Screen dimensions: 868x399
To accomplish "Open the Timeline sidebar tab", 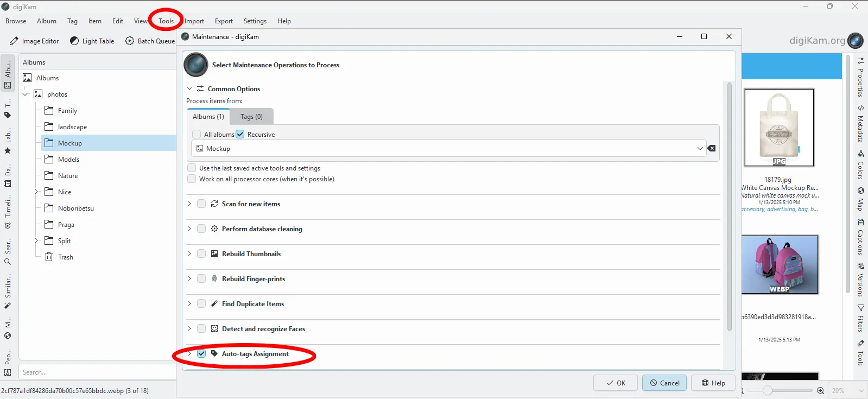I will (x=8, y=213).
